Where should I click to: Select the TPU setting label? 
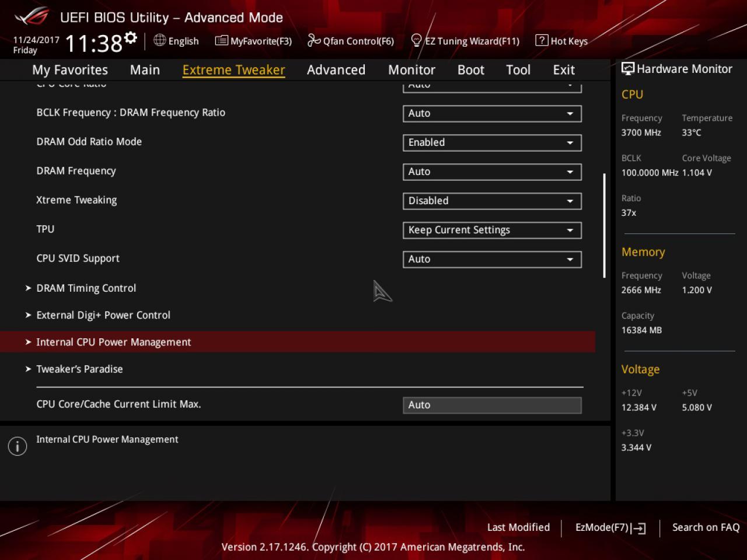click(45, 229)
